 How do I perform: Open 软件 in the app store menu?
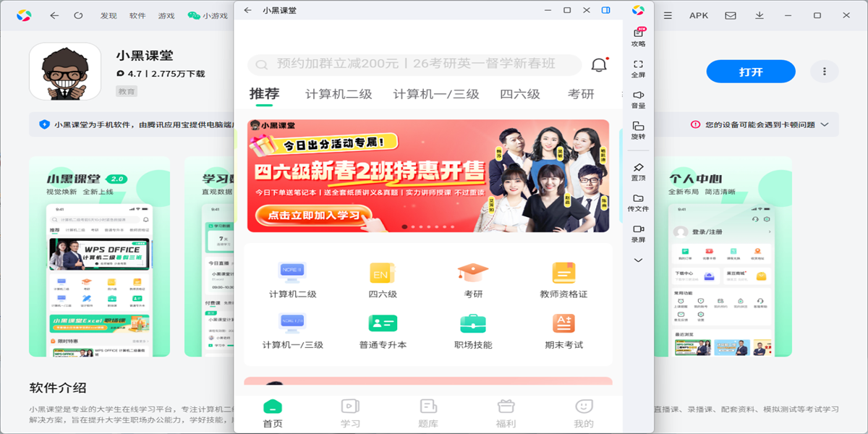[x=137, y=15]
